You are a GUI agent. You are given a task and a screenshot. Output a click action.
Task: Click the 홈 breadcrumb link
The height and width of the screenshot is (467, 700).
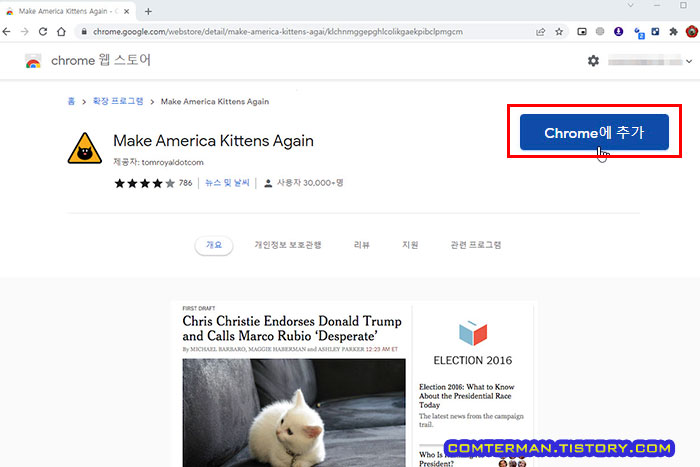click(71, 101)
